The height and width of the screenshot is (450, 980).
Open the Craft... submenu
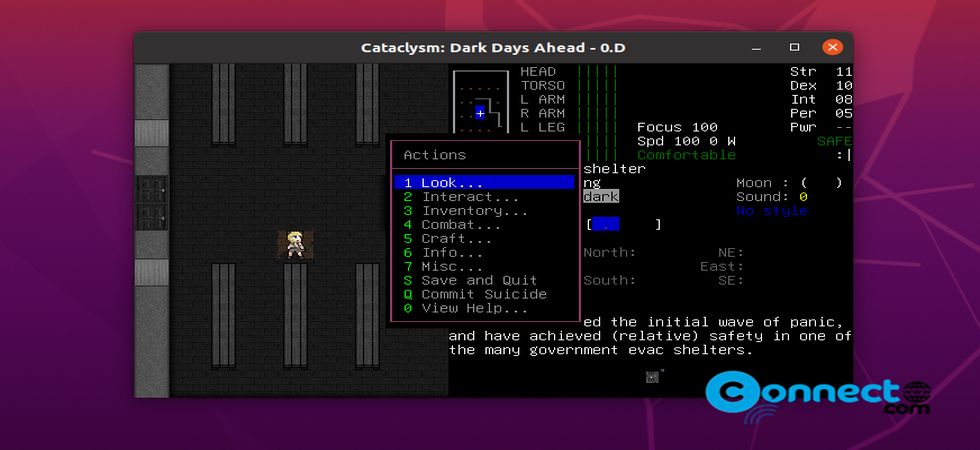pos(447,239)
